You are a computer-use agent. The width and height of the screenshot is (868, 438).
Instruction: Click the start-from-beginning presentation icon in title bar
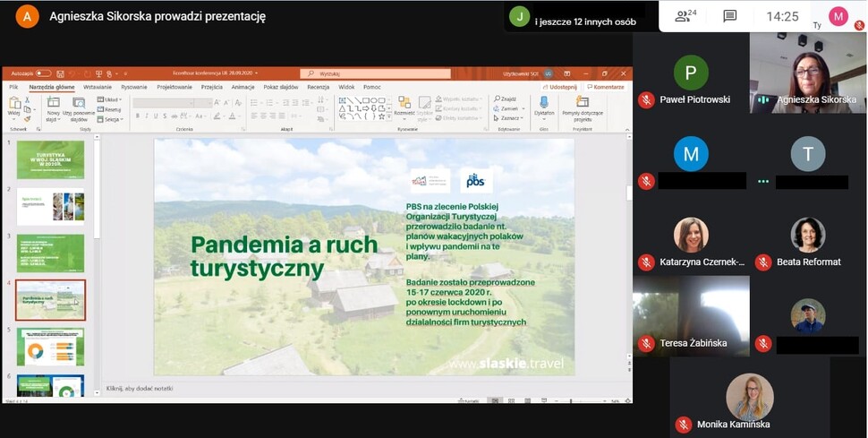click(x=98, y=73)
